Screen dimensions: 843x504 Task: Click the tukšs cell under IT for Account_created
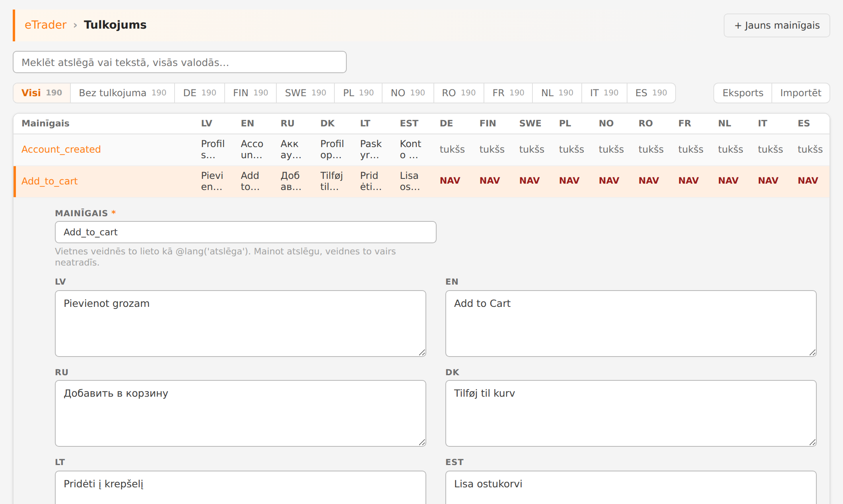pyautogui.click(x=770, y=149)
